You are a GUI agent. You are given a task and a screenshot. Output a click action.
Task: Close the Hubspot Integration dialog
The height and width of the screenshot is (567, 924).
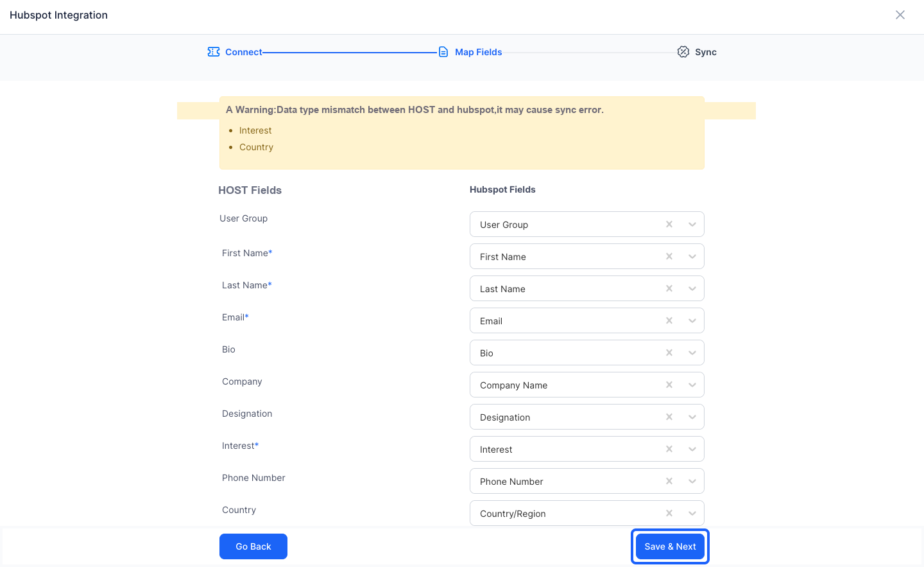point(900,15)
